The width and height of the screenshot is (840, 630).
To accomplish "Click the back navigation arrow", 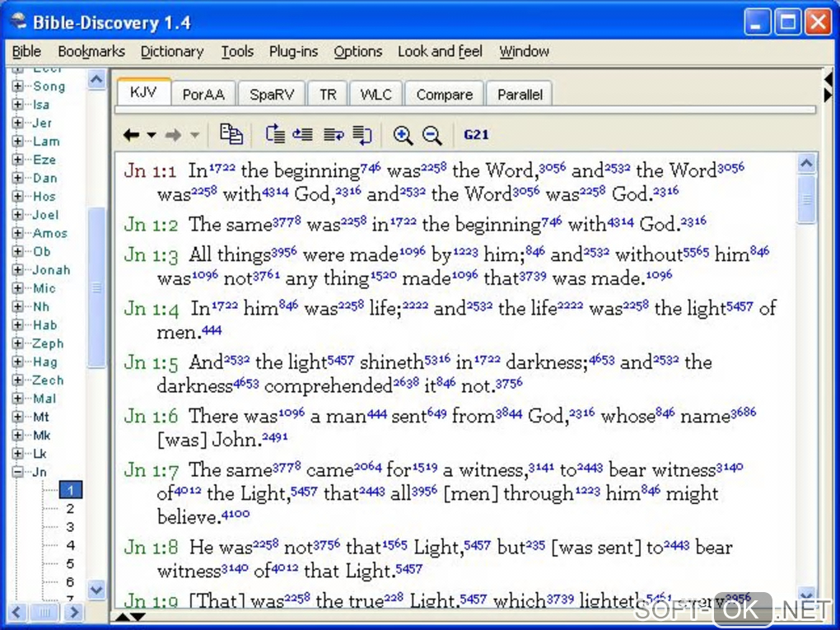I will pyautogui.click(x=131, y=135).
